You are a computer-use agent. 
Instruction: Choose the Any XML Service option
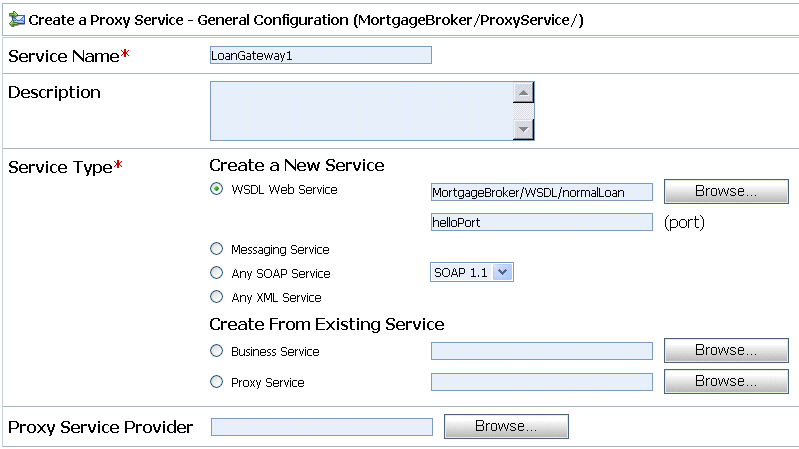[x=217, y=297]
